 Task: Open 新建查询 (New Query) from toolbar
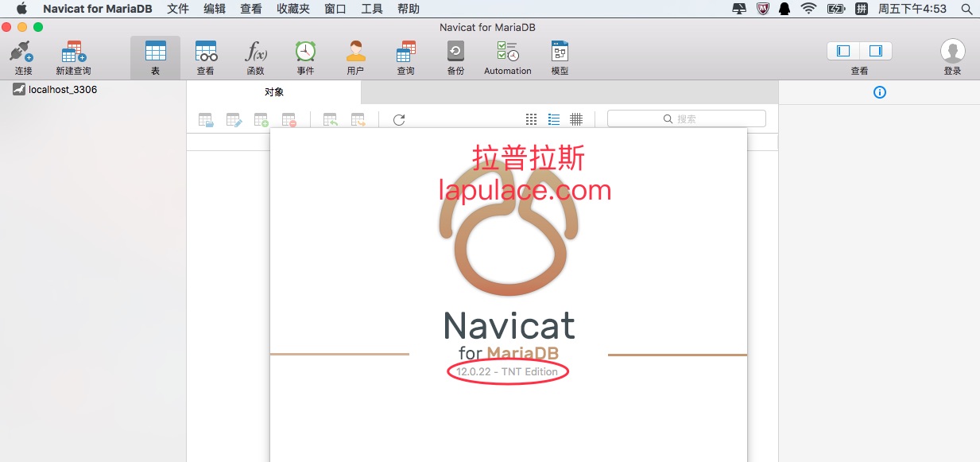click(73, 52)
